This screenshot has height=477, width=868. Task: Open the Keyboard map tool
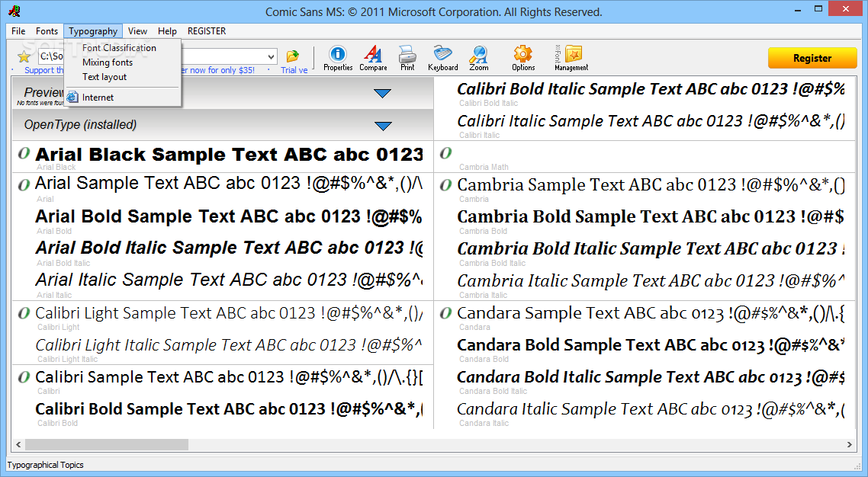[x=443, y=58]
